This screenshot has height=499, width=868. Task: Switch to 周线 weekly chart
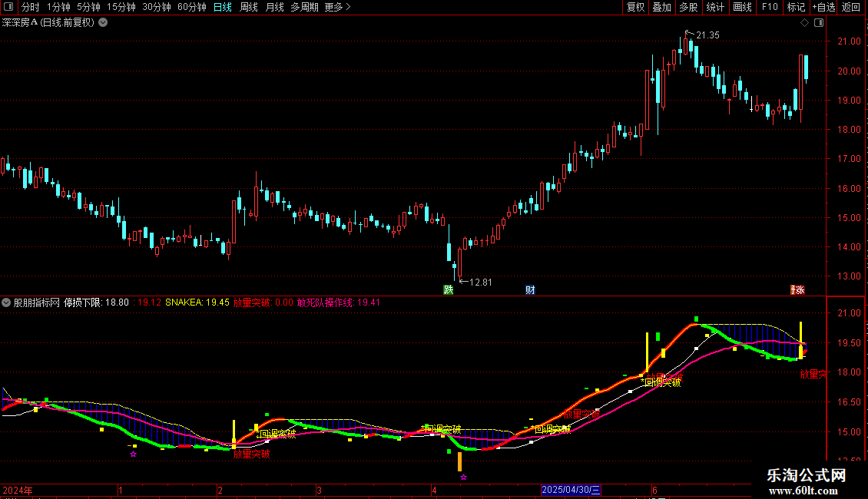point(249,7)
